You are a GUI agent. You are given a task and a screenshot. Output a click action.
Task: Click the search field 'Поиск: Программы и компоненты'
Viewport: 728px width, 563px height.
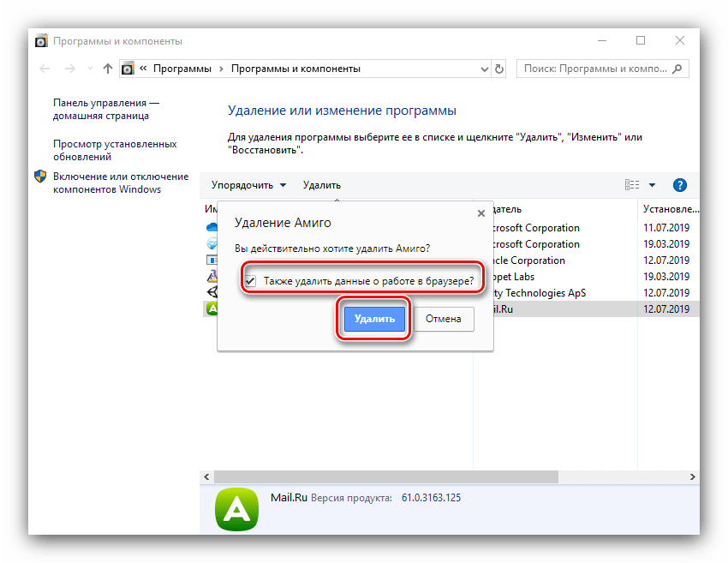point(600,69)
